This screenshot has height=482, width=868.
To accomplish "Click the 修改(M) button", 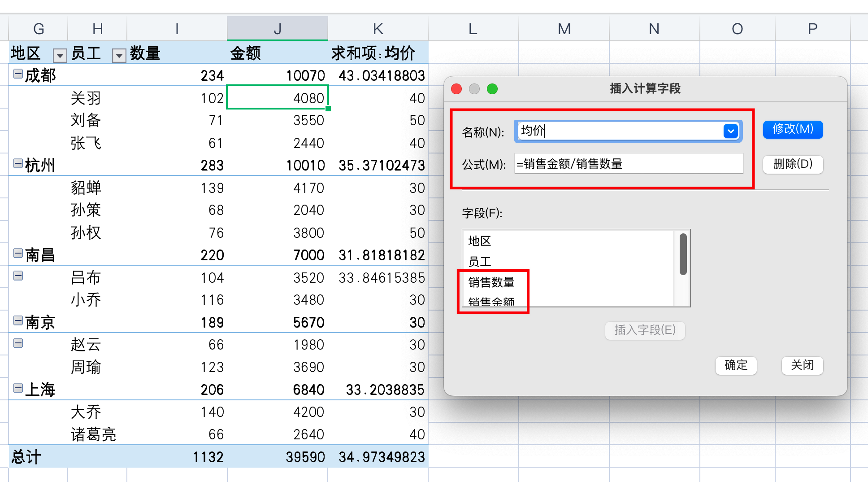I will point(793,130).
